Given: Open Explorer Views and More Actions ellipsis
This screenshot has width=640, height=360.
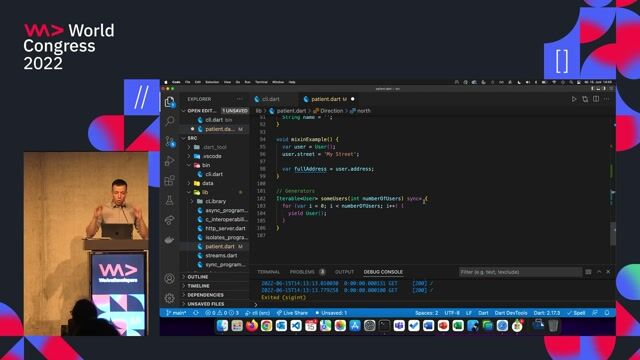Looking at the screenshot, I should coord(240,99).
